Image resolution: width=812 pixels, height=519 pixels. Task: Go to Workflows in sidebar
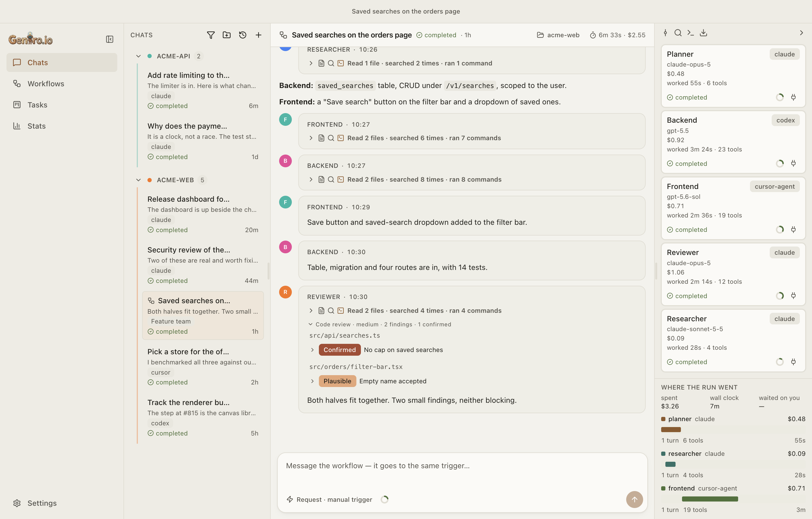62,84
